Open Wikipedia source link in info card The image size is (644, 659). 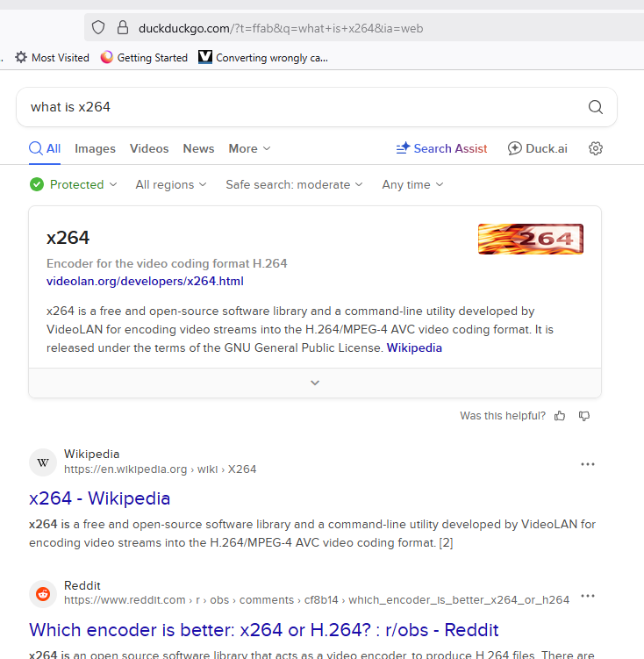point(414,348)
